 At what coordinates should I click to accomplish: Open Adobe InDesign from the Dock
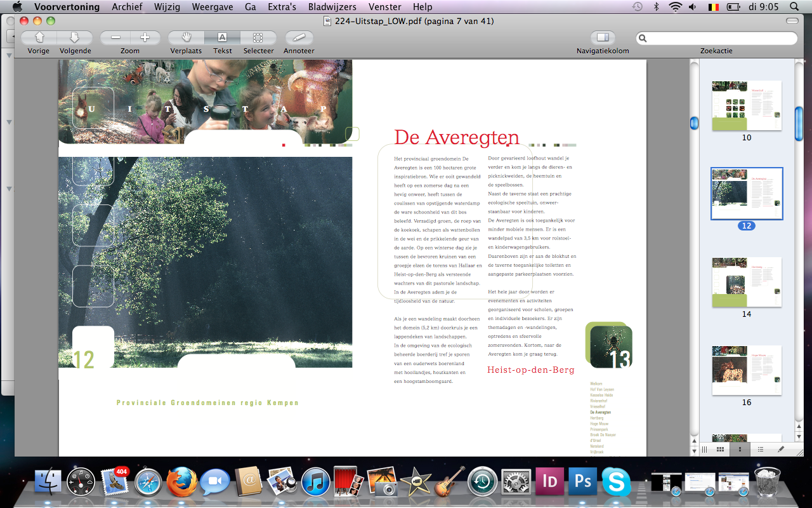point(549,481)
